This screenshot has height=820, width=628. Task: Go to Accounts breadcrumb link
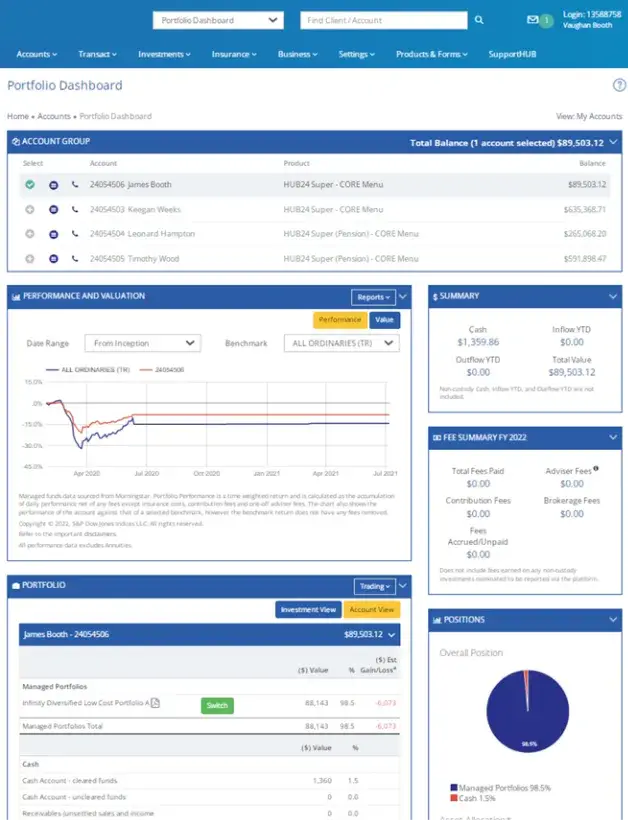pos(54,116)
